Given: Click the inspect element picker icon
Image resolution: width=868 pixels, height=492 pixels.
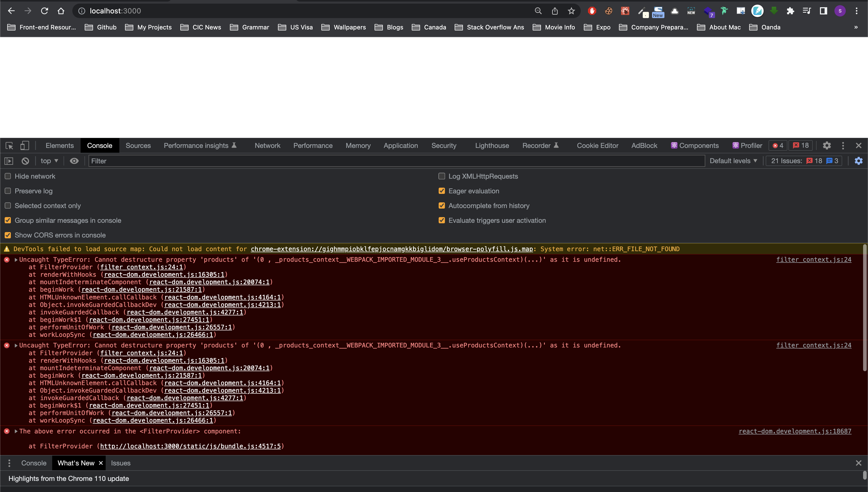Looking at the screenshot, I should coord(9,146).
